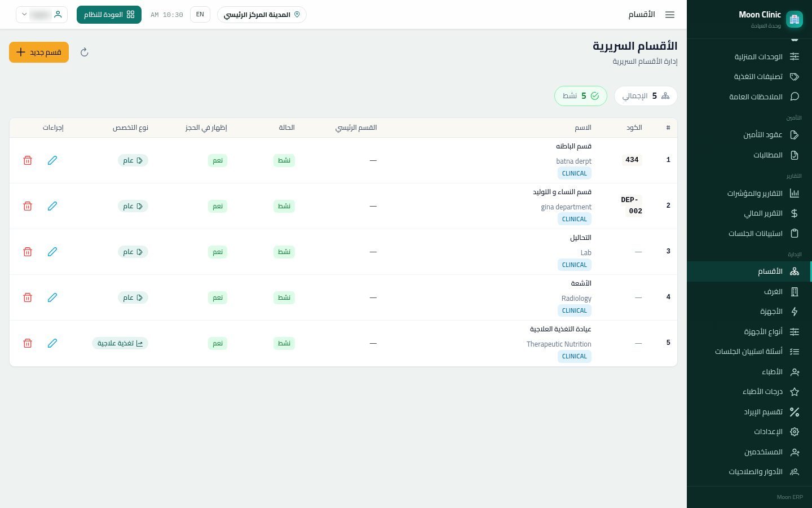This screenshot has width=812, height=508.
Task: Open تصنيفات التغذية in sidebar
Action: pos(749,77)
